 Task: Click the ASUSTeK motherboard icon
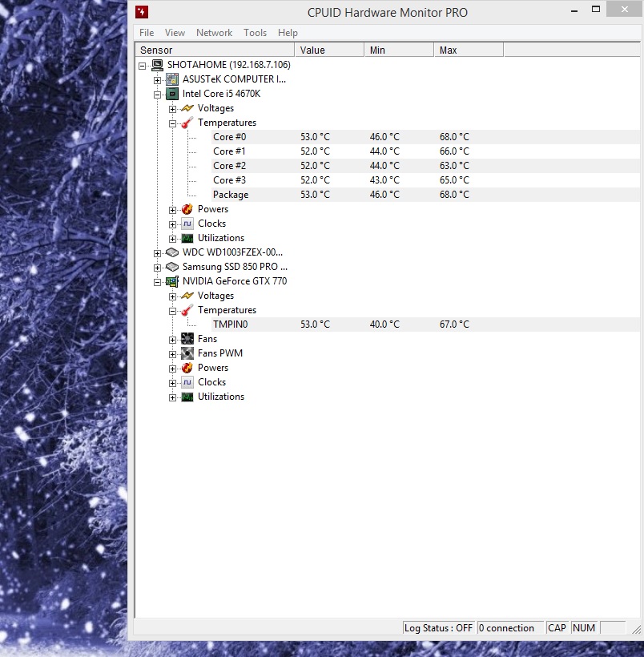(x=172, y=79)
